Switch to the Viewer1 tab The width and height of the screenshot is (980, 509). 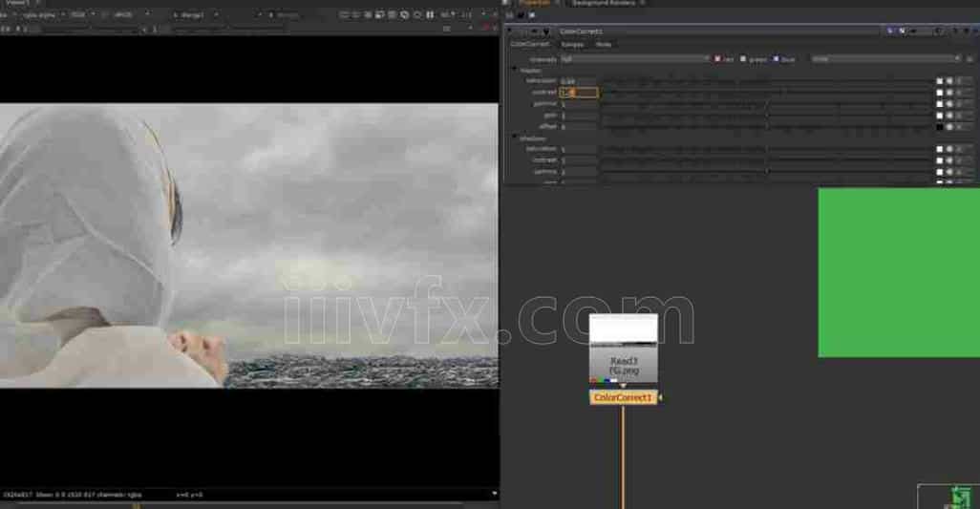click(17, 3)
